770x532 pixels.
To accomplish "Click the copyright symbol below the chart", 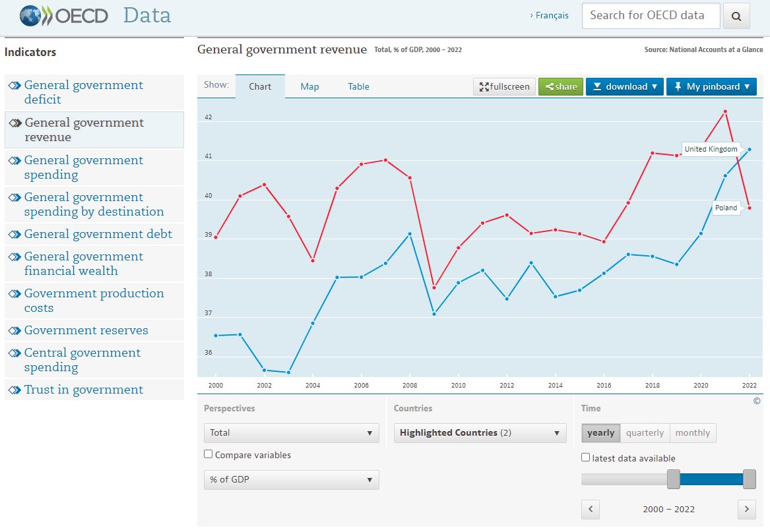I will pos(757,401).
